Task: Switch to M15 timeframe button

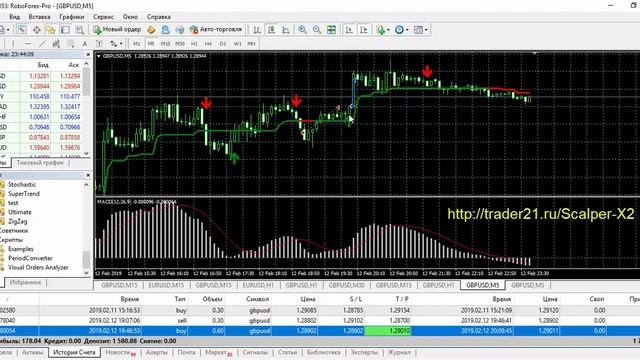Action: [x=165, y=43]
